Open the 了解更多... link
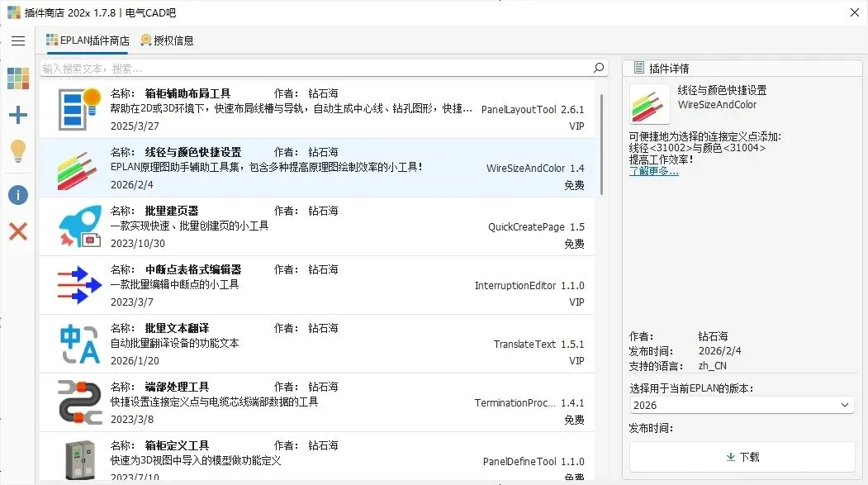Viewport: 868px width, 485px height. [x=654, y=171]
